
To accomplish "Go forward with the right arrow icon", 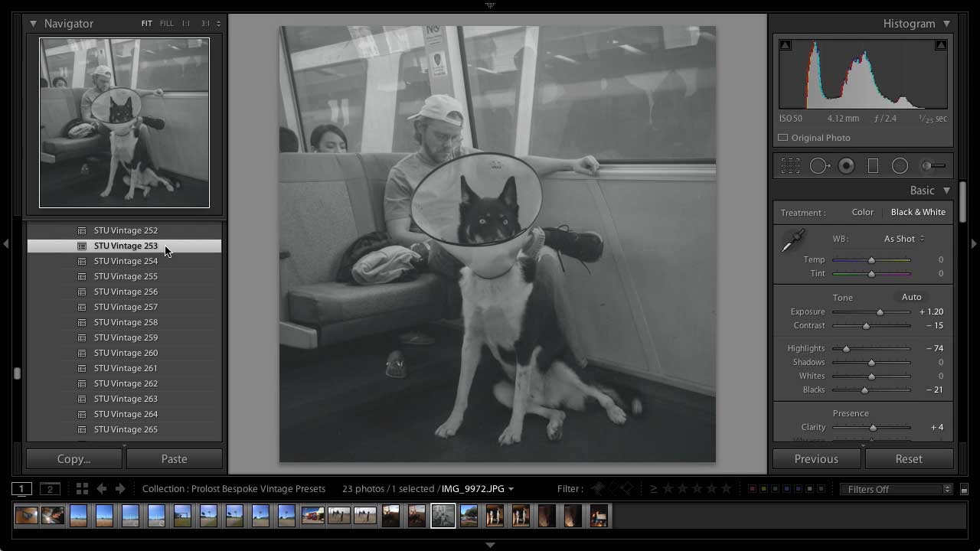I will click(120, 488).
